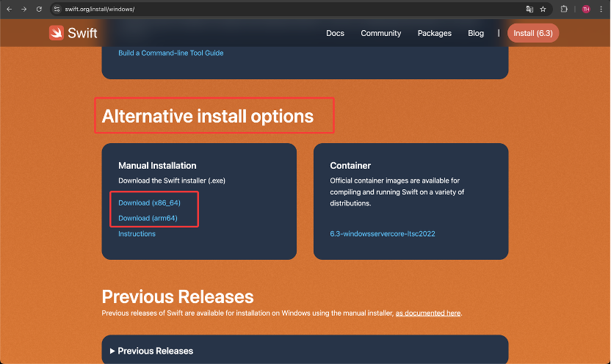
Task: Reload the page with the refresh icon
Action: [x=39, y=9]
